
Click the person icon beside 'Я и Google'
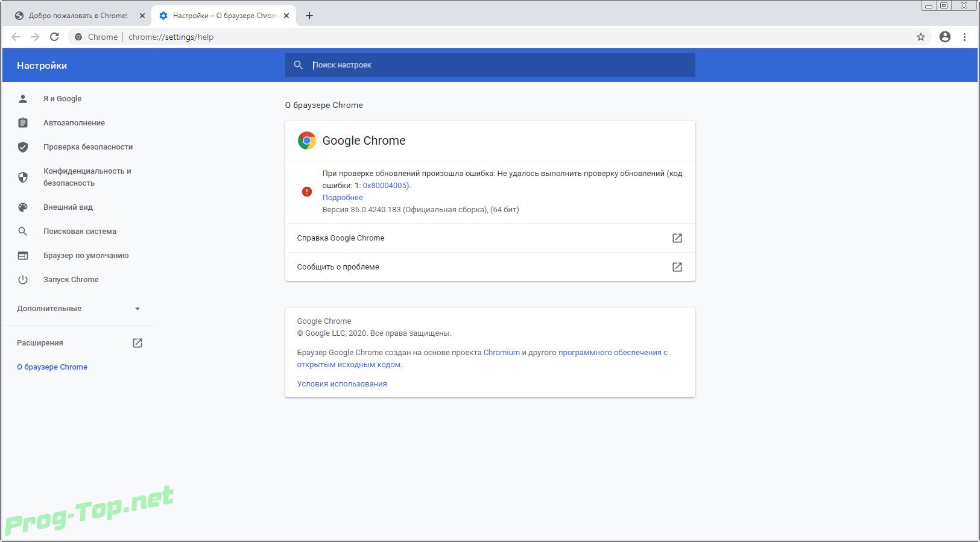click(x=23, y=98)
